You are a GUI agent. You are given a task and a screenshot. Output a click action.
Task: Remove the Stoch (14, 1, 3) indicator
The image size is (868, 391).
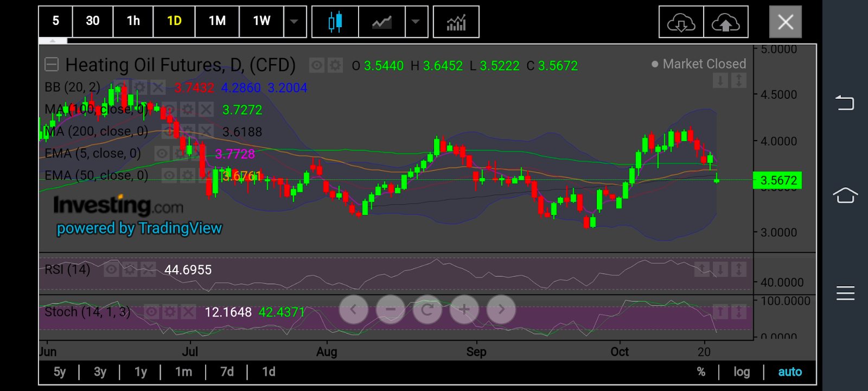pos(188,312)
